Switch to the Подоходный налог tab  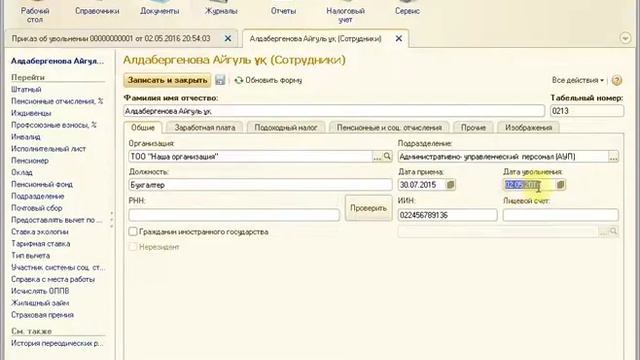point(286,128)
